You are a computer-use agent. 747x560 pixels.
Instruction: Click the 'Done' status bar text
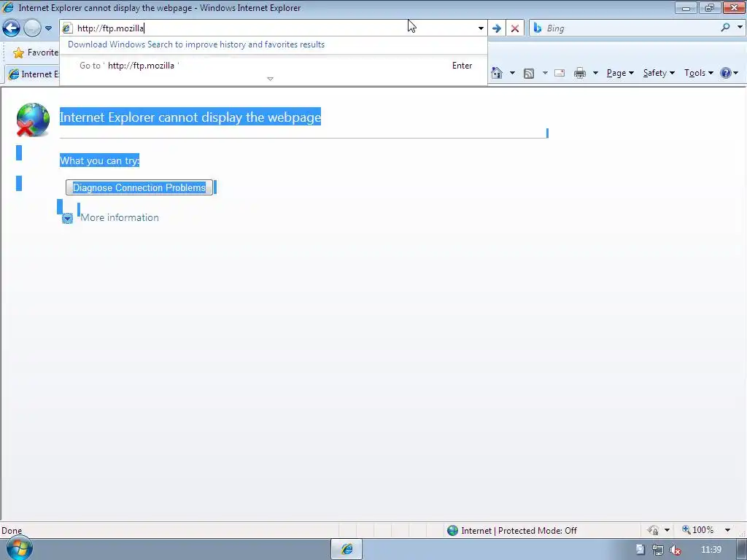tap(12, 531)
